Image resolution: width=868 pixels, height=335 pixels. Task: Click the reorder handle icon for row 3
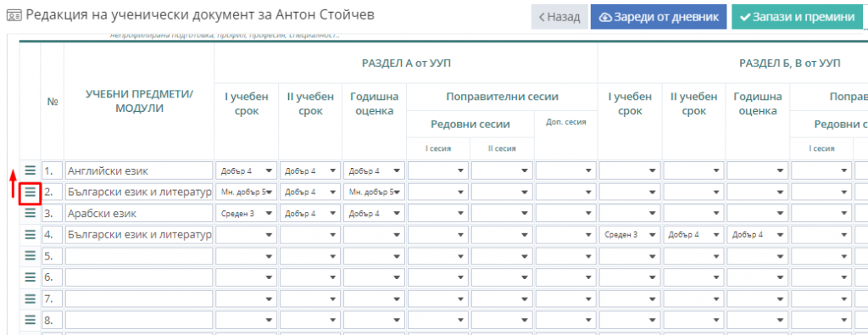click(30, 213)
